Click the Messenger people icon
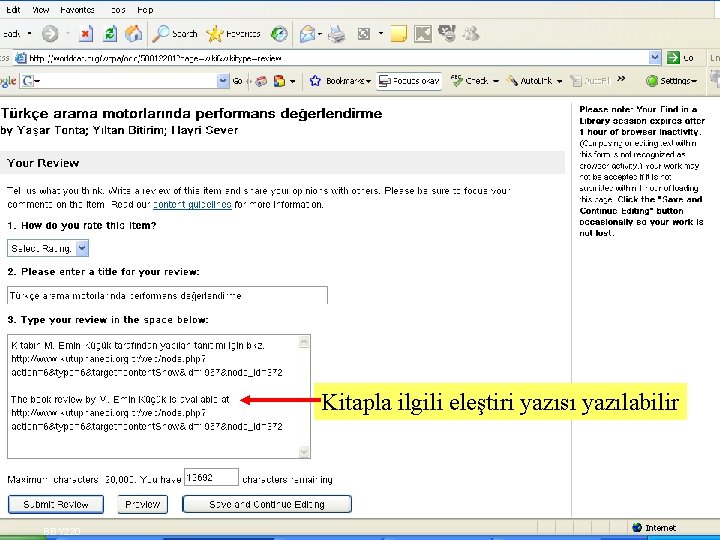This screenshot has width=720, height=540. [471, 34]
